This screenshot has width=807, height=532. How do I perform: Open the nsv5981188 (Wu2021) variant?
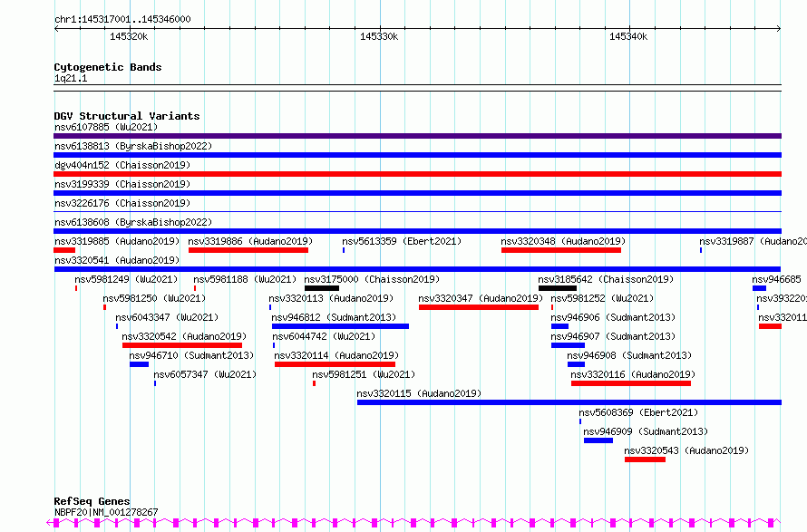tap(195, 288)
